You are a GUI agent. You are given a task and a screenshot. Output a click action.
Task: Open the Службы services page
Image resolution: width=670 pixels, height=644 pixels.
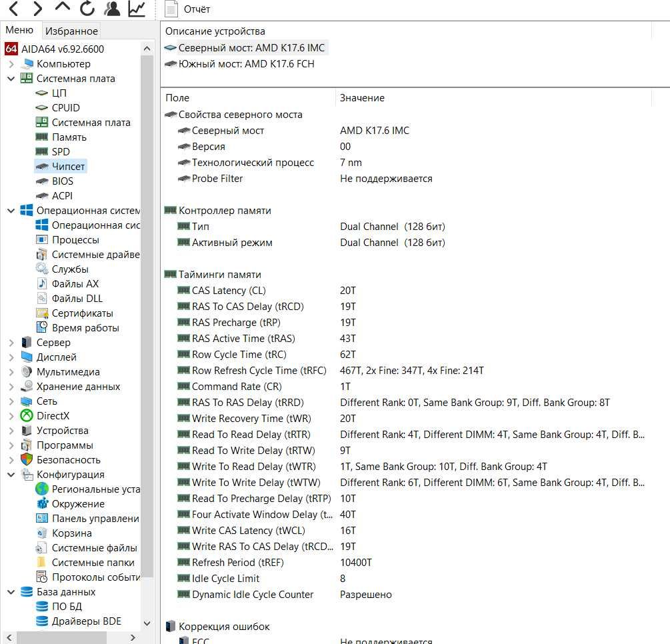click(70, 269)
